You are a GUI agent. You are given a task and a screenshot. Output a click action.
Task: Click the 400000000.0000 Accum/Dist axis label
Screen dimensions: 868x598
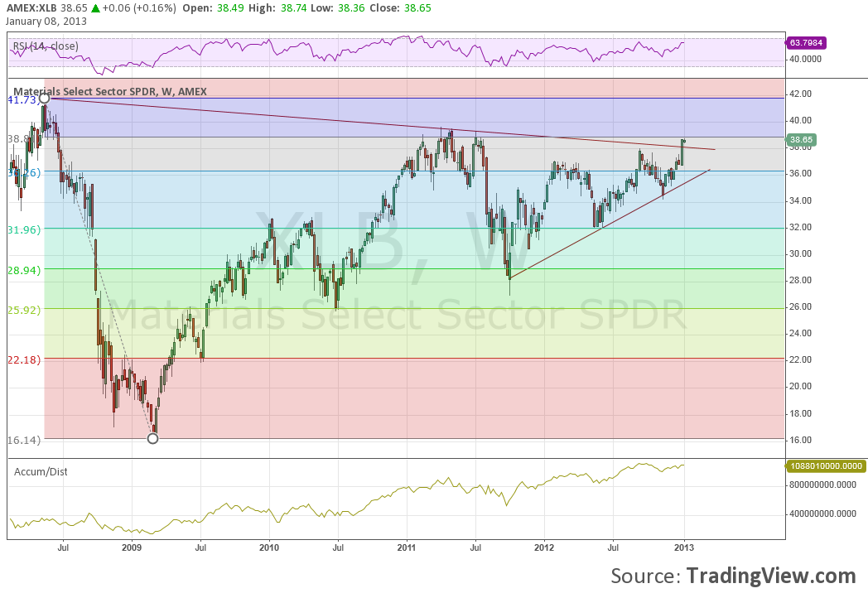point(822,514)
